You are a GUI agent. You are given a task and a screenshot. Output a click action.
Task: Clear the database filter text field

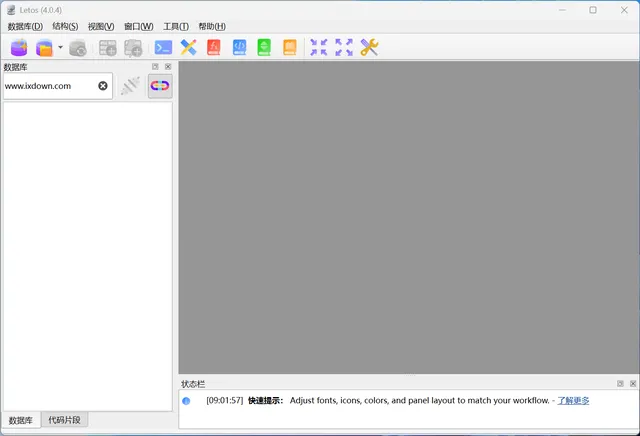point(103,86)
